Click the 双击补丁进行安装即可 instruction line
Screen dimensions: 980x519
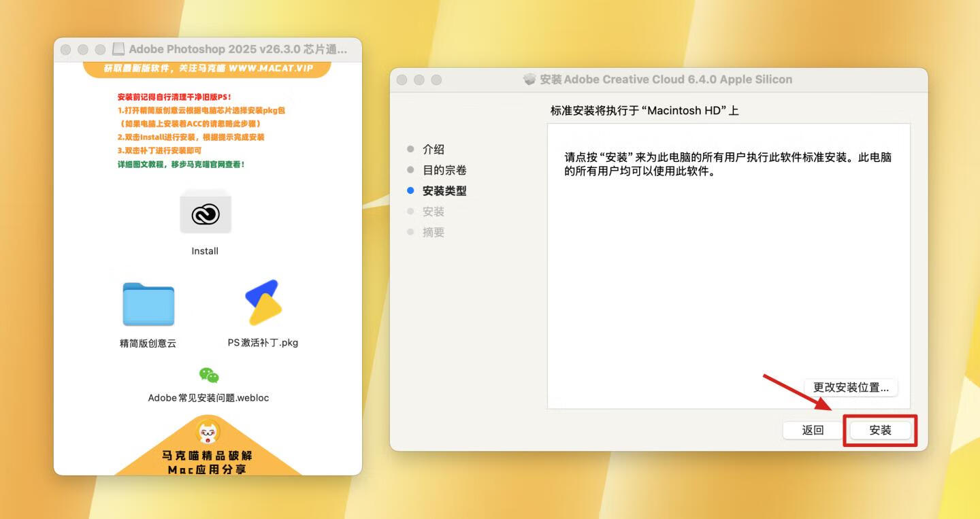pyautogui.click(x=159, y=150)
